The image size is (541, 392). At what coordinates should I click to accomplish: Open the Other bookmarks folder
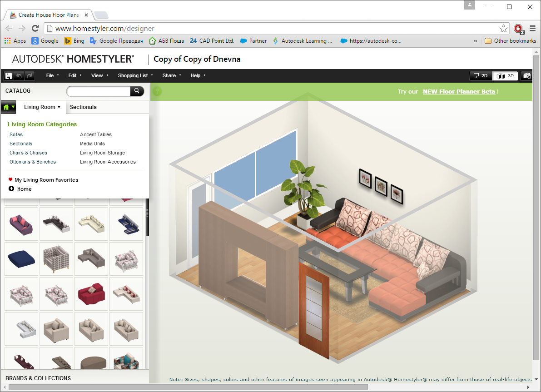(510, 41)
